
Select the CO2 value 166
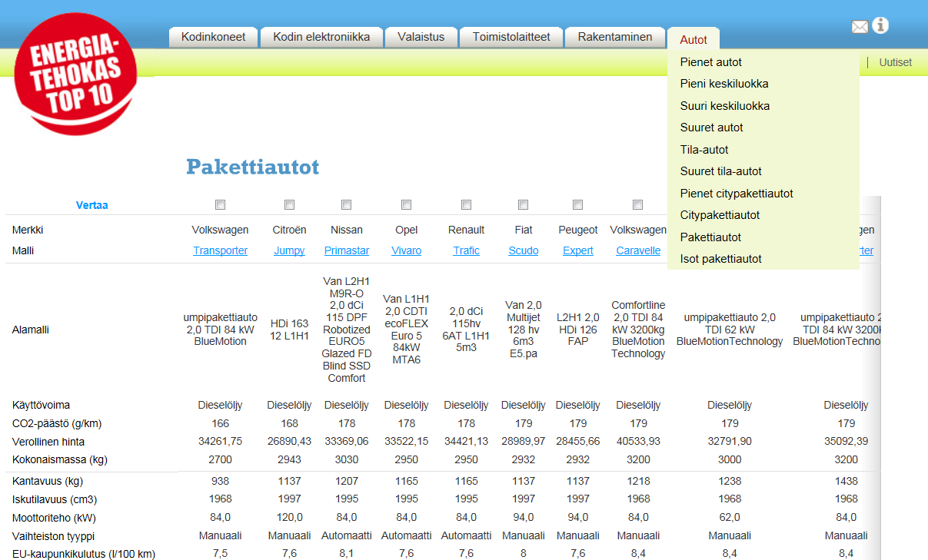(x=221, y=423)
